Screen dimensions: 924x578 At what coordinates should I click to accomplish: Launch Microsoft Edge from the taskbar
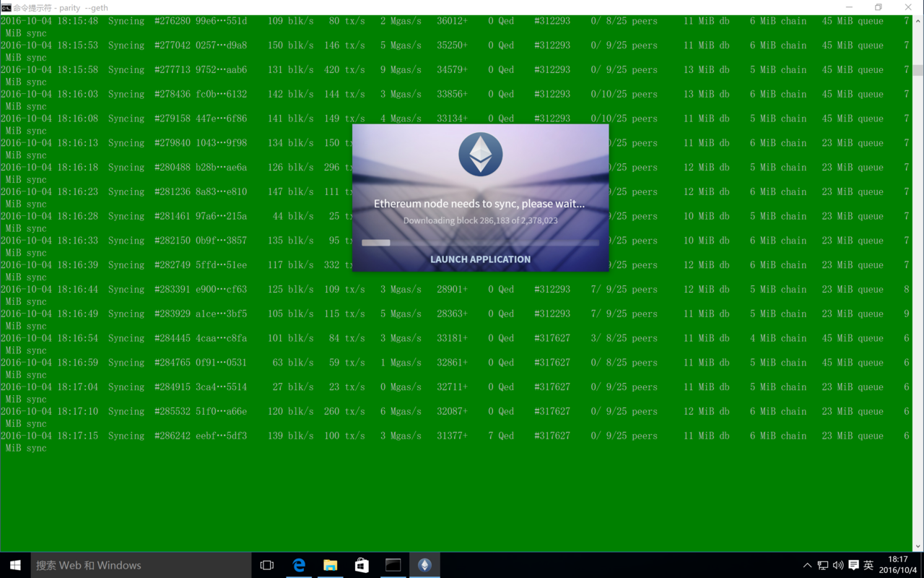click(299, 565)
